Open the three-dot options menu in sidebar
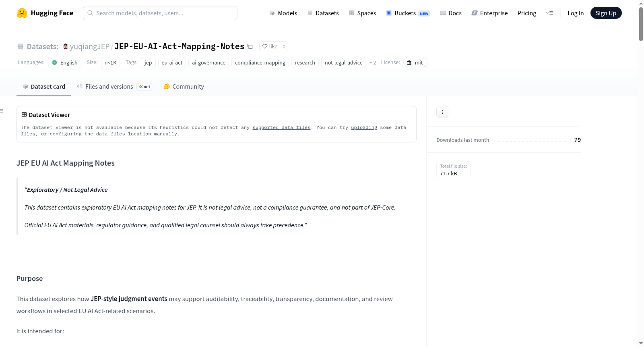Viewport: 644px width, 347px height. pos(442,112)
